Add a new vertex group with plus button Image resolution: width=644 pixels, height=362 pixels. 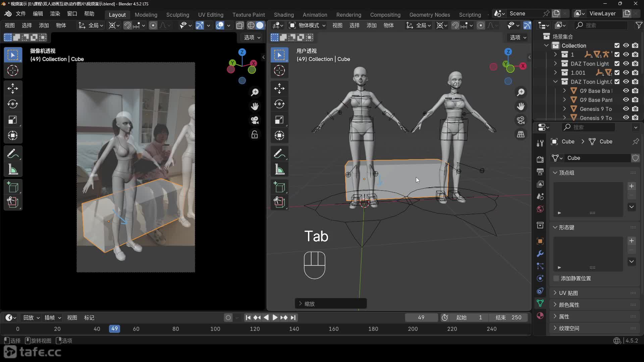tap(632, 186)
